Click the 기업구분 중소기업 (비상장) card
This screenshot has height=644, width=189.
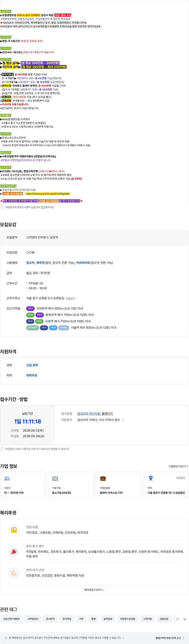tap(70, 485)
